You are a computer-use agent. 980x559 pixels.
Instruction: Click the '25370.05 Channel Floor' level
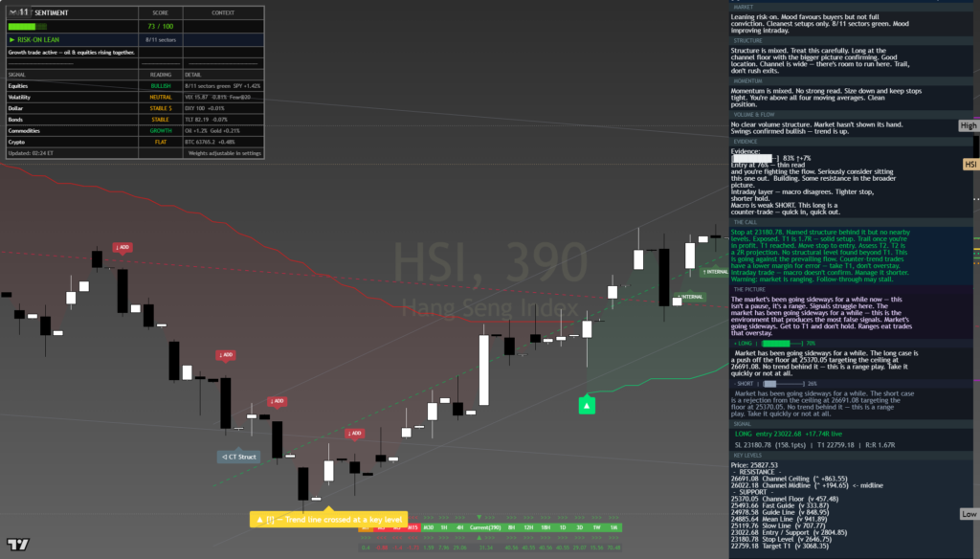click(x=785, y=499)
